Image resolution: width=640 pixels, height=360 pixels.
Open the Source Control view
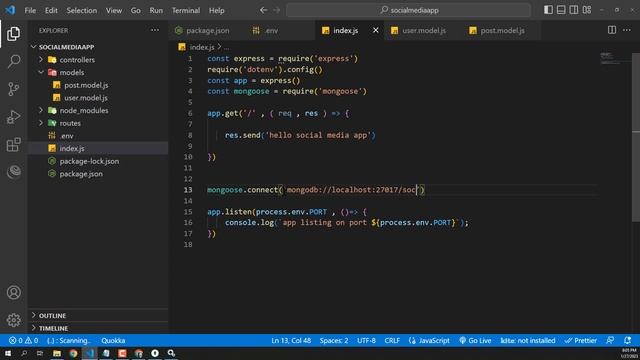click(13, 89)
